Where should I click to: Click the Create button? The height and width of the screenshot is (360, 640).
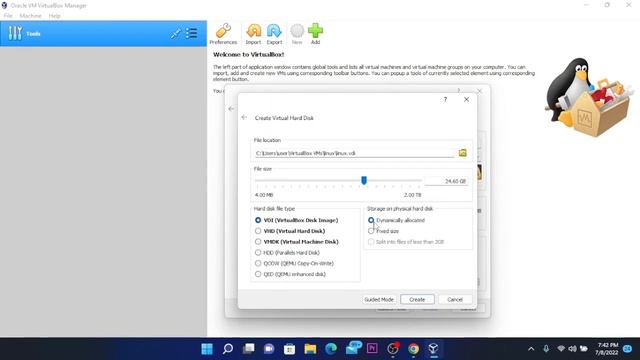pyautogui.click(x=417, y=300)
